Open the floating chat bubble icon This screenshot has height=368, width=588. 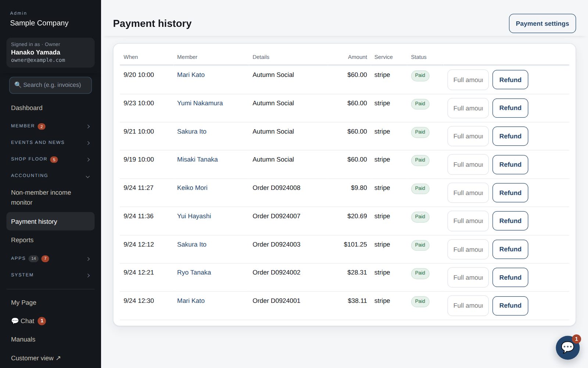coord(567,347)
